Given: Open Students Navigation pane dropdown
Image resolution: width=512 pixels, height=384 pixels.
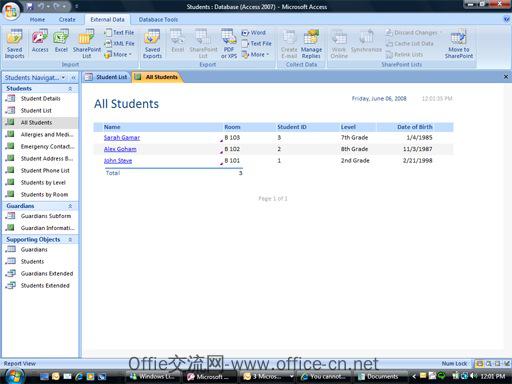Looking at the screenshot, I should (x=63, y=78).
